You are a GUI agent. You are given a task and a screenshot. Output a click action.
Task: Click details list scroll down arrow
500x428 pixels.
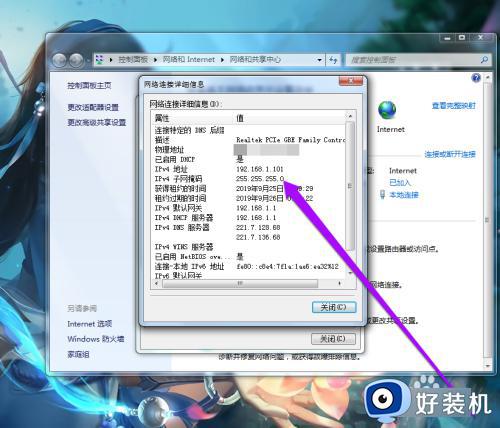tap(350, 273)
